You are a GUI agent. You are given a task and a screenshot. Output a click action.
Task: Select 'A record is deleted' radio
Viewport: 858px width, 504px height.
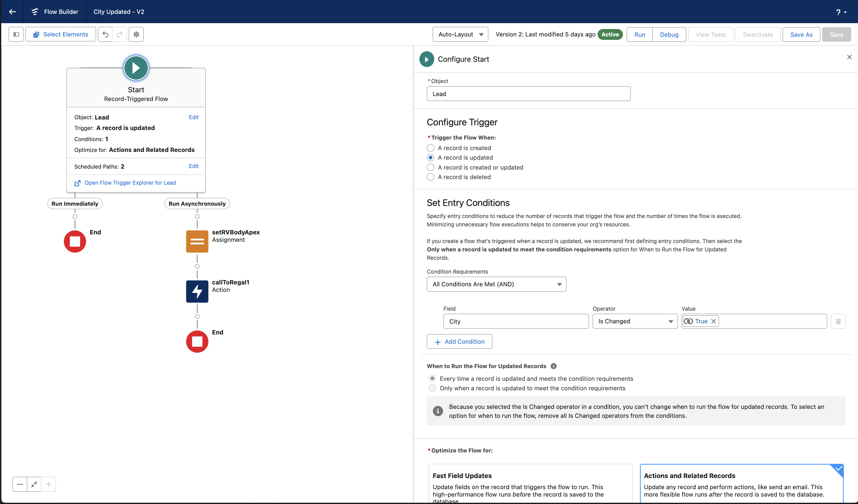tap(431, 177)
